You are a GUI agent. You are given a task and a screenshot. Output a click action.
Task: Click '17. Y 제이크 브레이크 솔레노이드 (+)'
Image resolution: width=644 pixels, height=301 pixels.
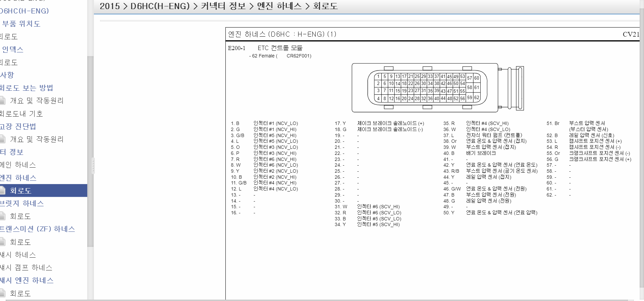tap(379, 124)
